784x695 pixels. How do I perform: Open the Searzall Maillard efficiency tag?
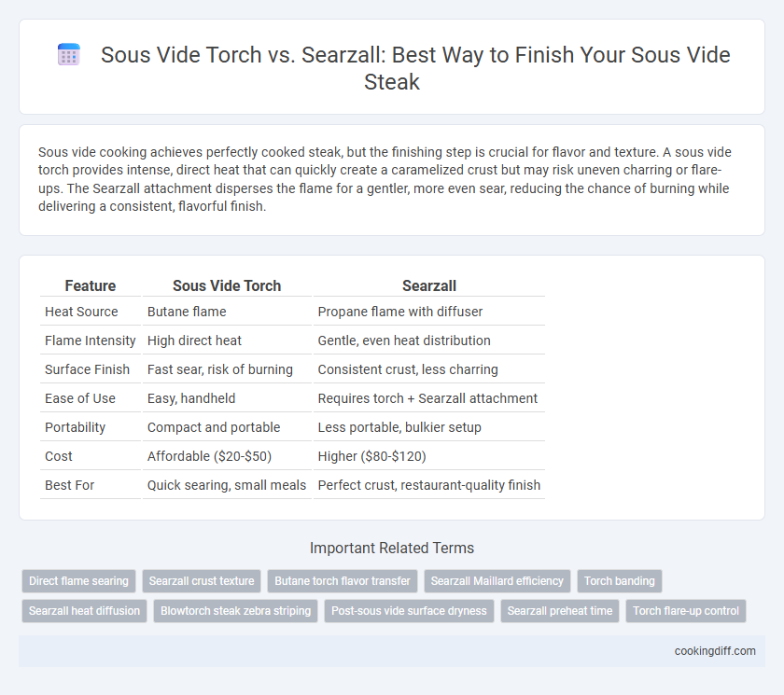[x=497, y=581]
